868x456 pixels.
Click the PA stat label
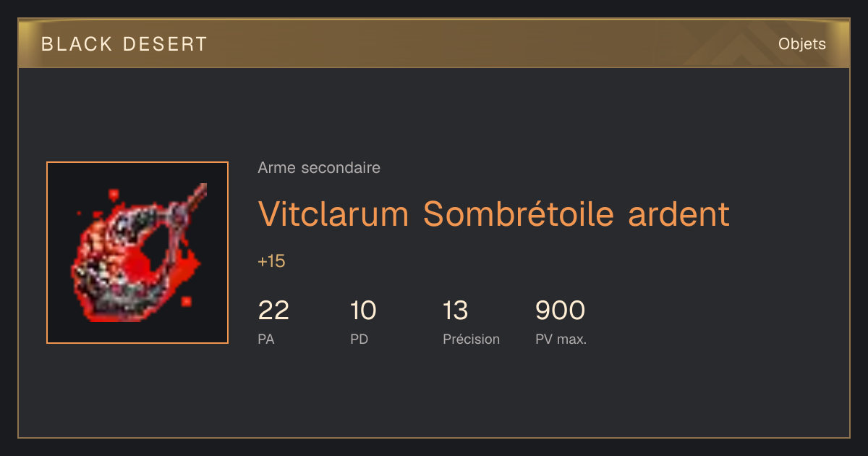click(x=266, y=339)
